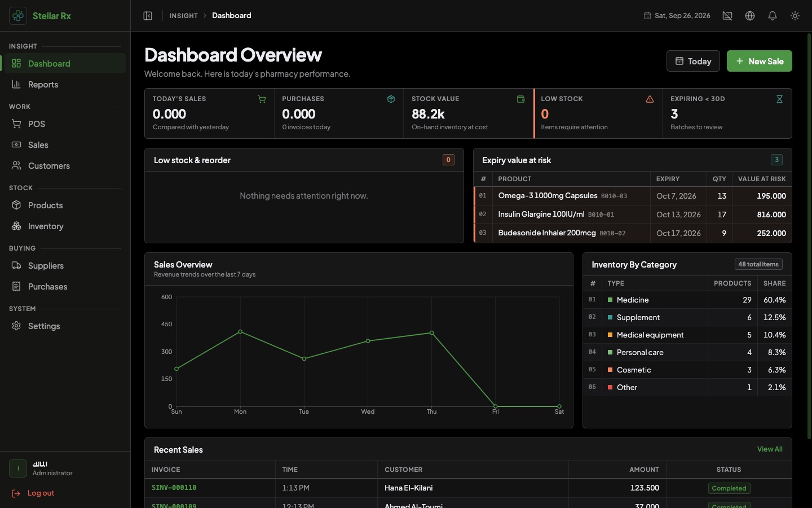
Task: Click the Stellar Rx logo icon
Action: [x=18, y=16]
